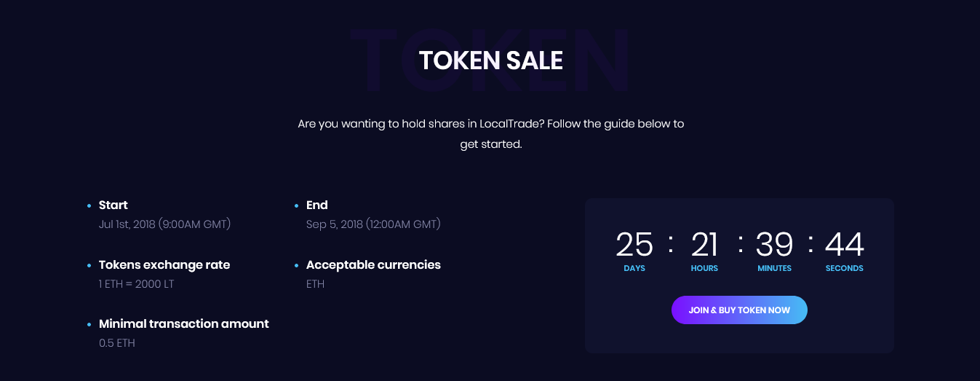Click the ETH value under Acceptable currencies

316,284
